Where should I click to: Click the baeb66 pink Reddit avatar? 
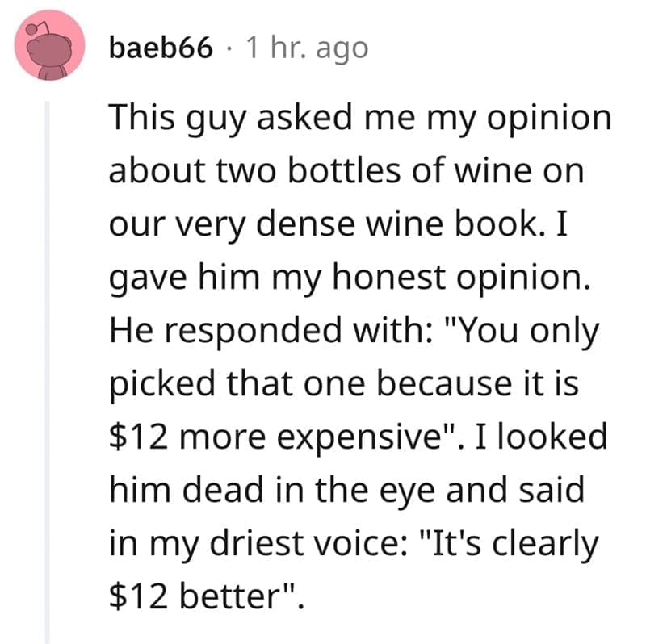pyautogui.click(x=50, y=48)
